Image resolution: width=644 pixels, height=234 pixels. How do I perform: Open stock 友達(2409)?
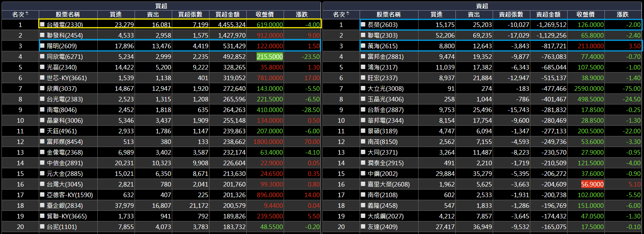pyautogui.click(x=382, y=227)
